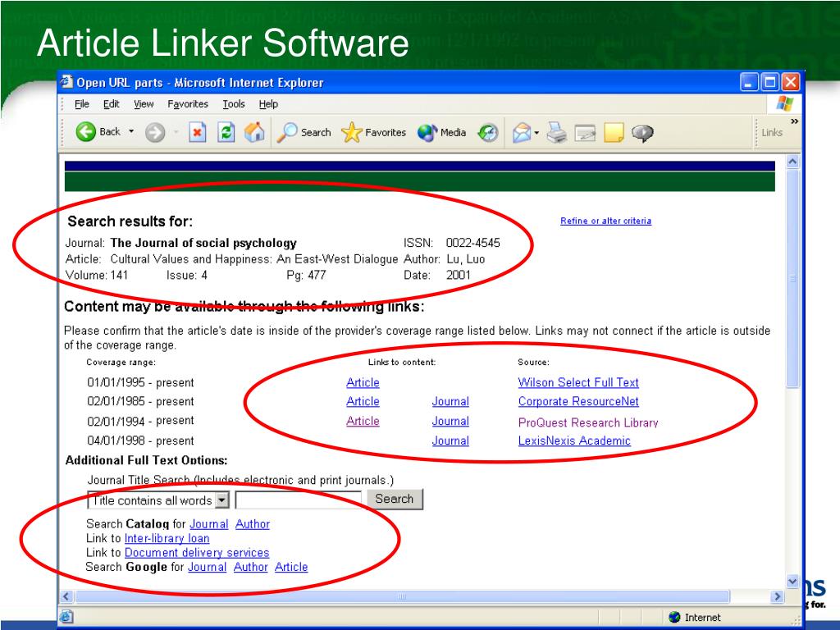
Task: Open Journal link for LexisNexis row
Action: (450, 441)
